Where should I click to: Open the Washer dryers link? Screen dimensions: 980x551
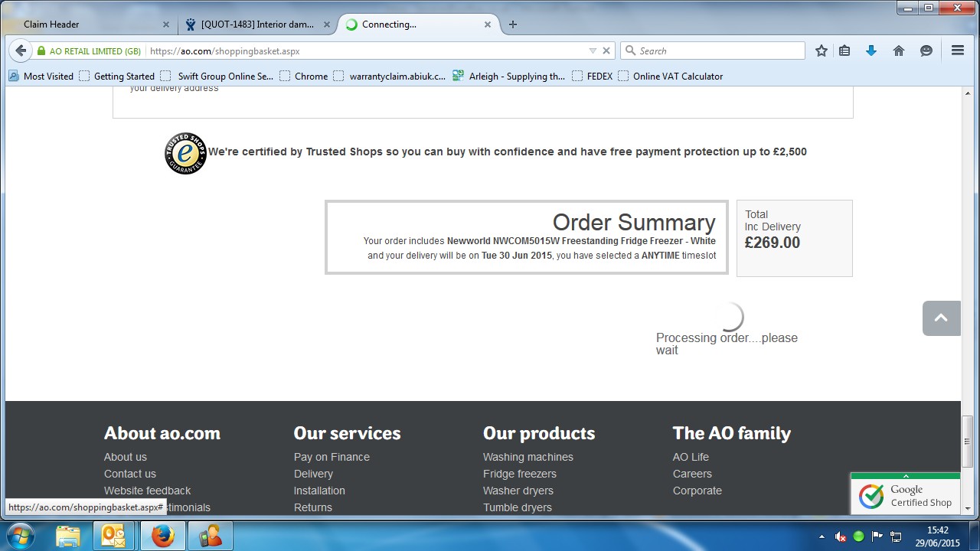pyautogui.click(x=518, y=491)
